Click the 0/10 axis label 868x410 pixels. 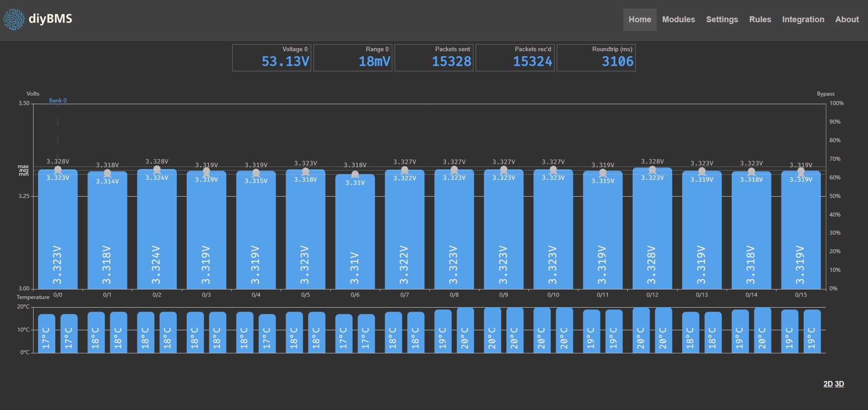pyautogui.click(x=553, y=295)
